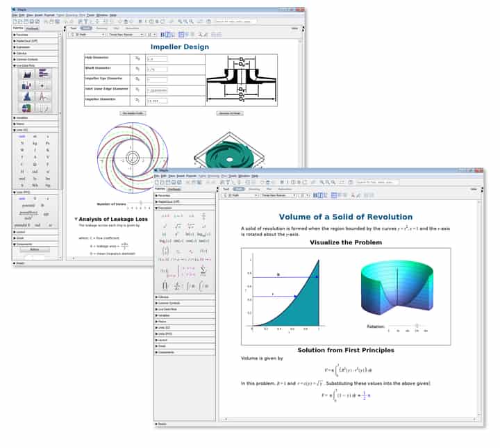
Task: Open font dropdown in Solid of Revolution window
Action: tap(278, 195)
